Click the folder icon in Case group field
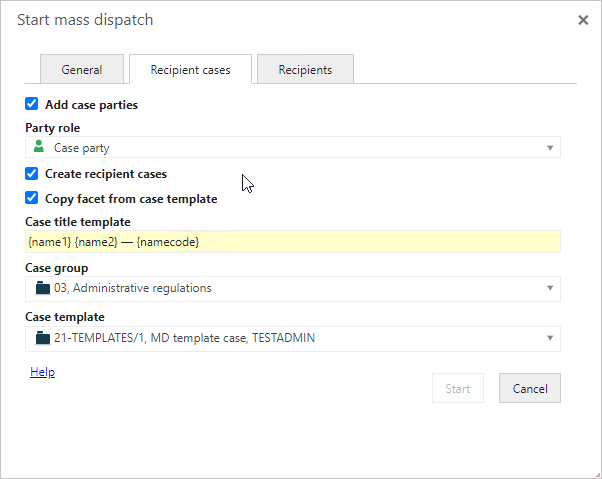This screenshot has height=479, width=602. [x=43, y=288]
